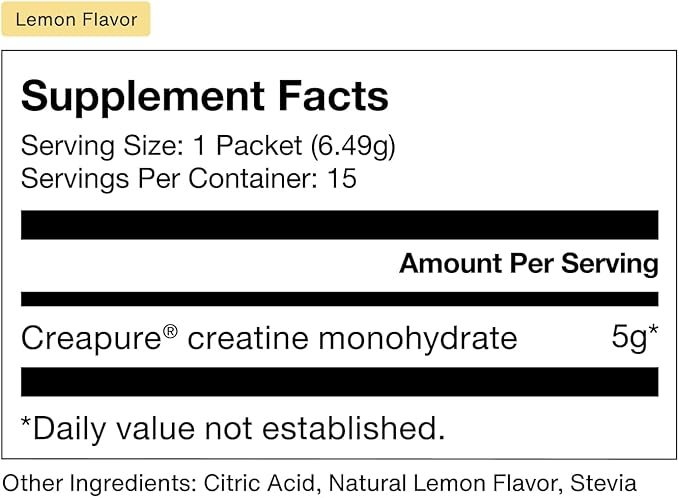Screen dimensions: 679x498
Task: Click the Lemon Flavor tag
Action: (76, 19)
